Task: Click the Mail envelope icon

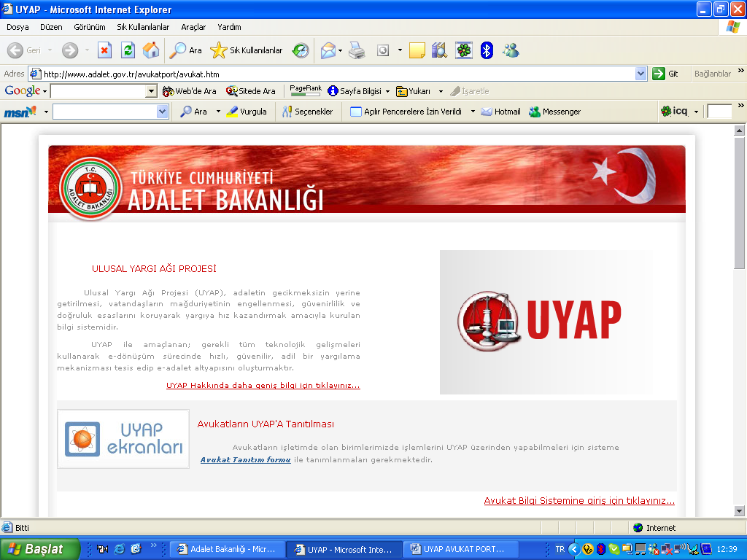Action: (x=328, y=50)
